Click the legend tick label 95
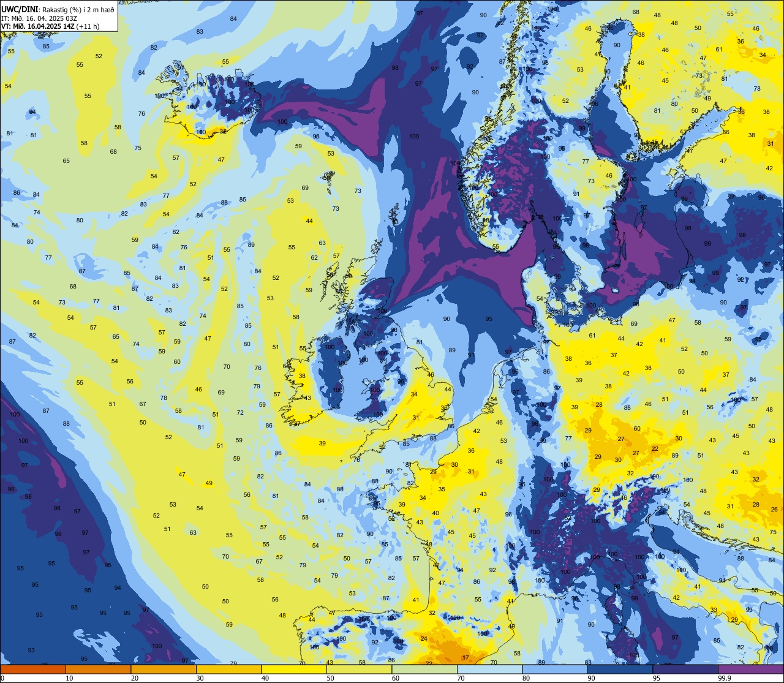784x683 pixels. point(657,678)
